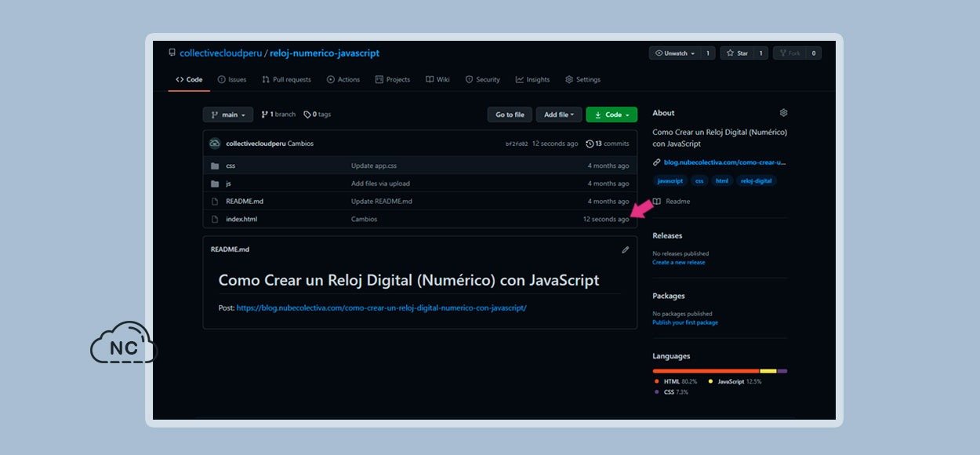Click the Go to file button

coord(510,115)
